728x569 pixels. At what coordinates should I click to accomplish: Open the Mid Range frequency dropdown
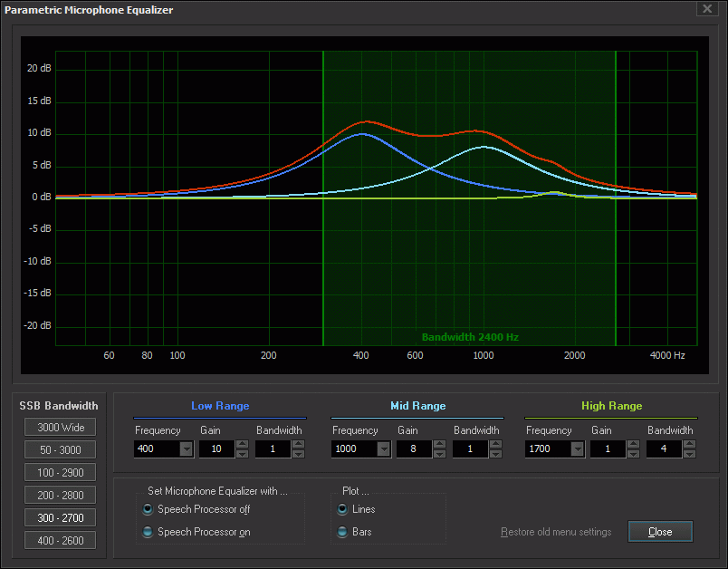385,448
